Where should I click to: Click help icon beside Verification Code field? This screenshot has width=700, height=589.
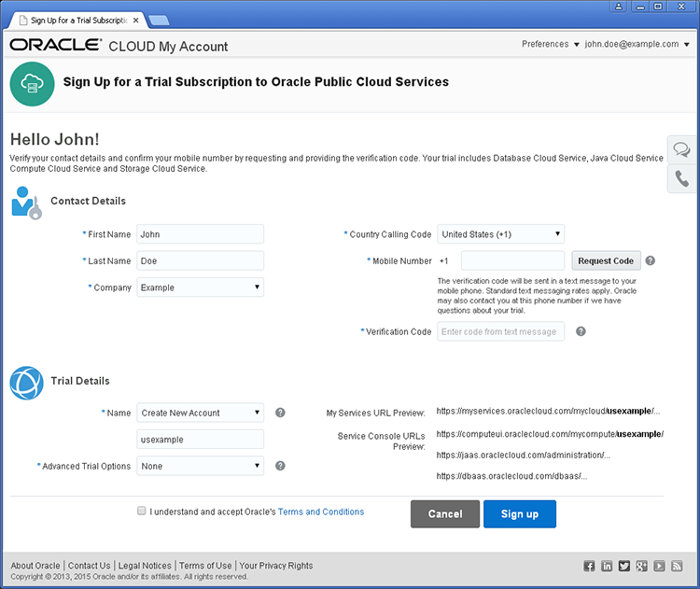[x=581, y=331]
